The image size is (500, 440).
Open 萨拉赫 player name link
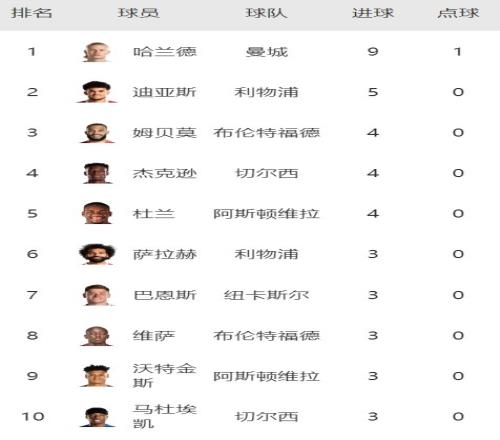click(165, 254)
